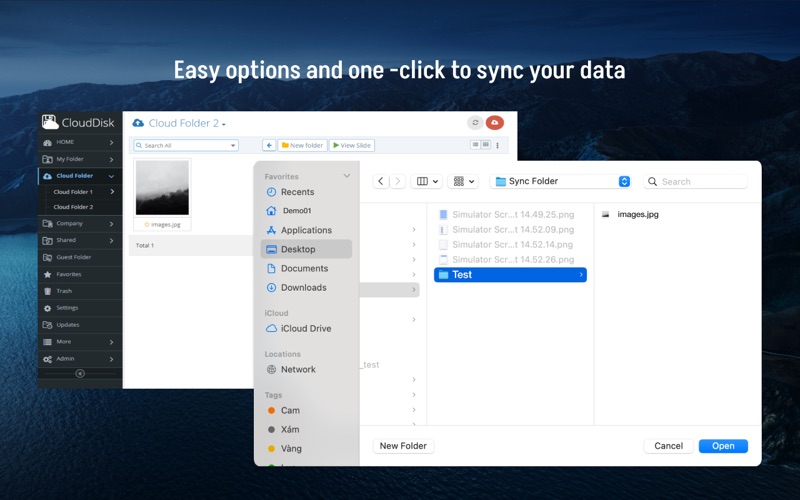
Task: Open the three-dot more options in CloudDisk
Action: tap(497, 145)
